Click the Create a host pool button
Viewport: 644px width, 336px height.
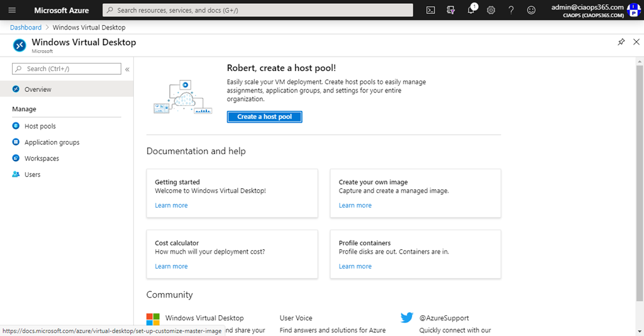point(264,116)
